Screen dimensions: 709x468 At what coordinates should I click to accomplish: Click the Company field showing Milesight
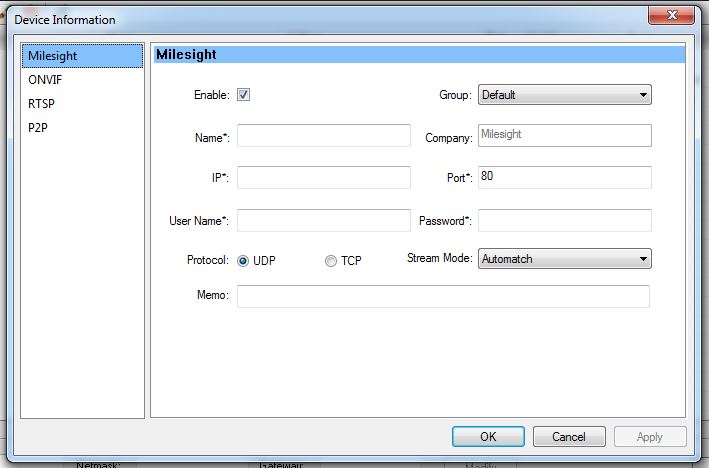564,136
